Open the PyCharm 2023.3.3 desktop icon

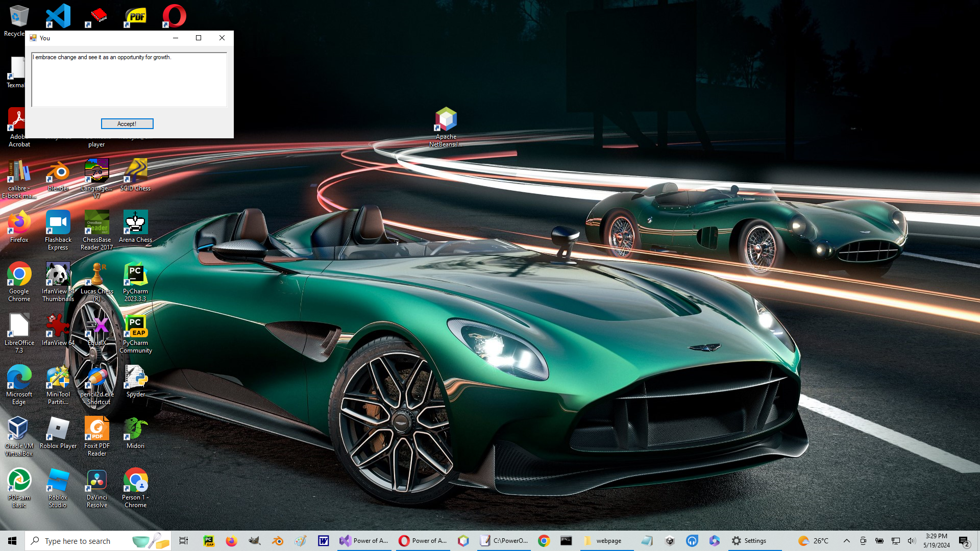pyautogui.click(x=135, y=282)
